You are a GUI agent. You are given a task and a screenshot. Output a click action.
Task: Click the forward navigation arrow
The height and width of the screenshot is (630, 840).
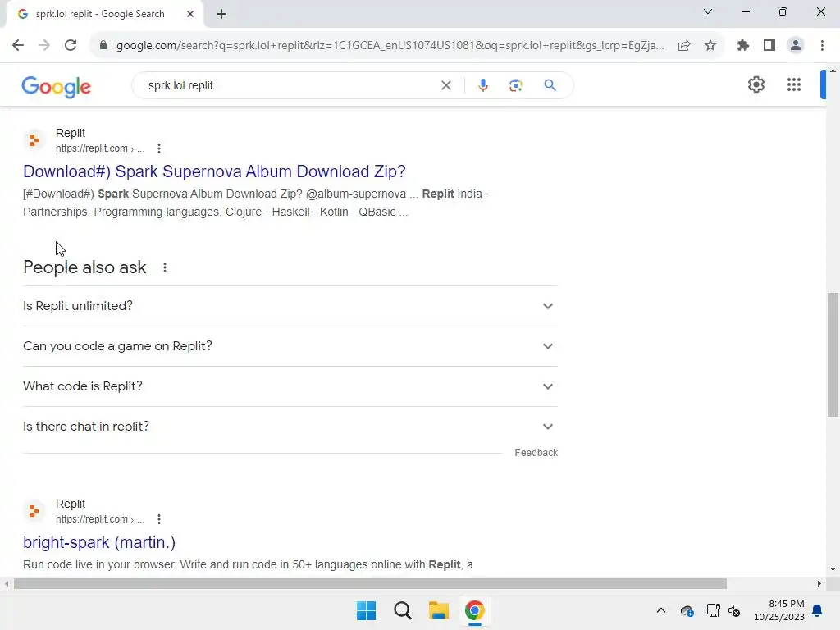coord(44,46)
